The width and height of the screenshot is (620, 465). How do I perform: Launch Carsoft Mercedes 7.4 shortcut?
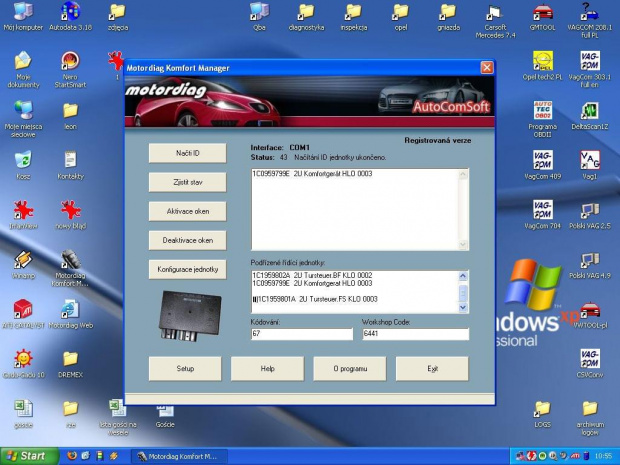495,21
